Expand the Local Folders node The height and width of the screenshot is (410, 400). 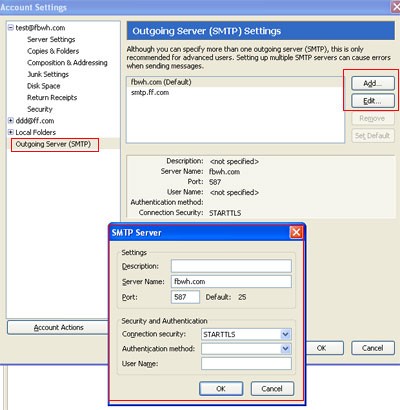[x=11, y=132]
